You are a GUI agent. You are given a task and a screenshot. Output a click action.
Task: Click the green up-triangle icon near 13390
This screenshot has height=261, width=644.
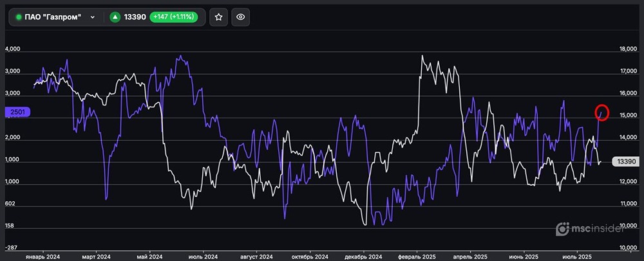click(x=116, y=17)
